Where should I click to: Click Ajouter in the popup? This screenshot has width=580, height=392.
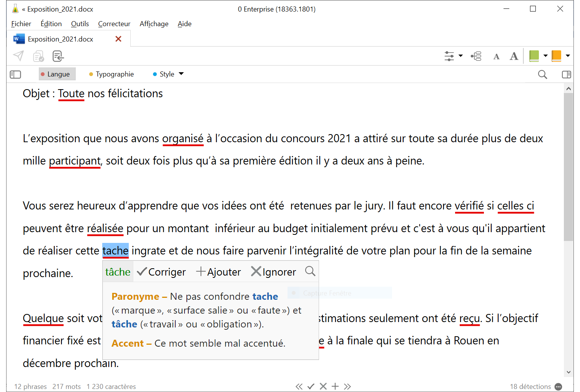coord(218,272)
